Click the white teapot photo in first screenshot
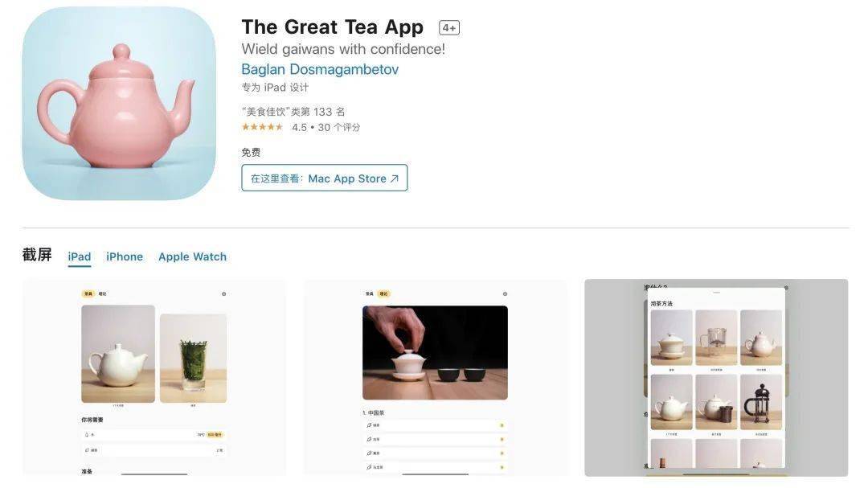 [118, 354]
